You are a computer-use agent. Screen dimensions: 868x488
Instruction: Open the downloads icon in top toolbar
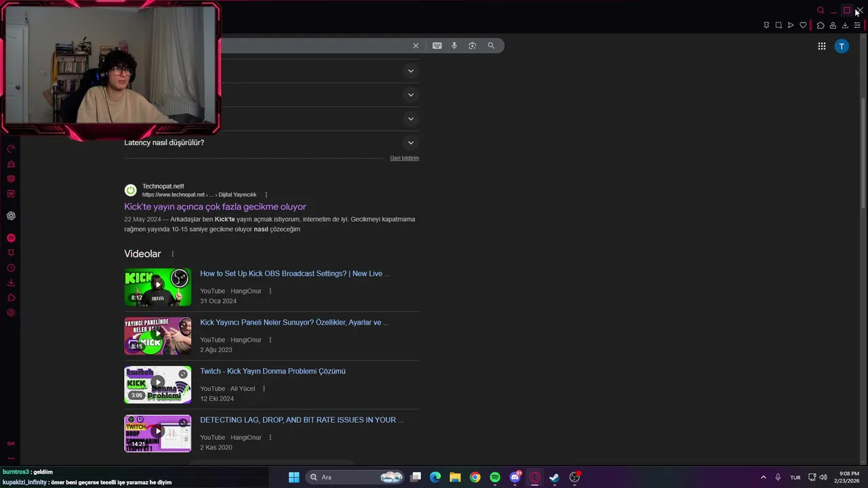845,25
